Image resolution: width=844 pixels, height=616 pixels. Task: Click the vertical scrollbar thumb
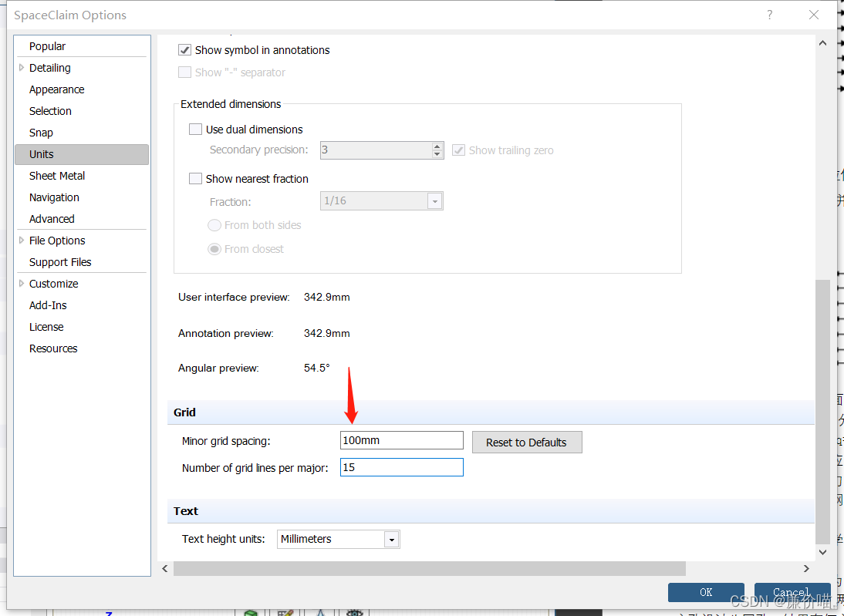pyautogui.click(x=822, y=412)
